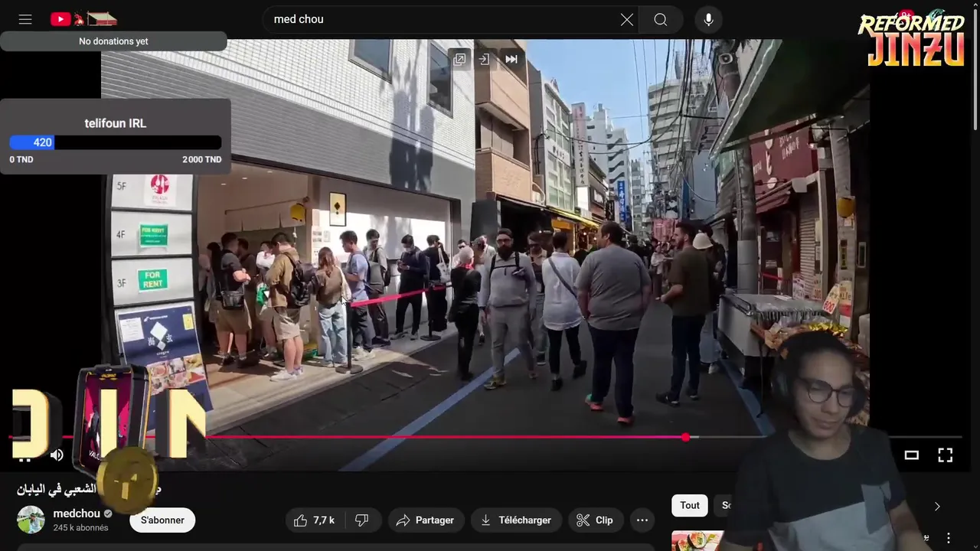Viewport: 980px width, 551px height.
Task: Mute the video with the speaker icon
Action: click(x=57, y=455)
